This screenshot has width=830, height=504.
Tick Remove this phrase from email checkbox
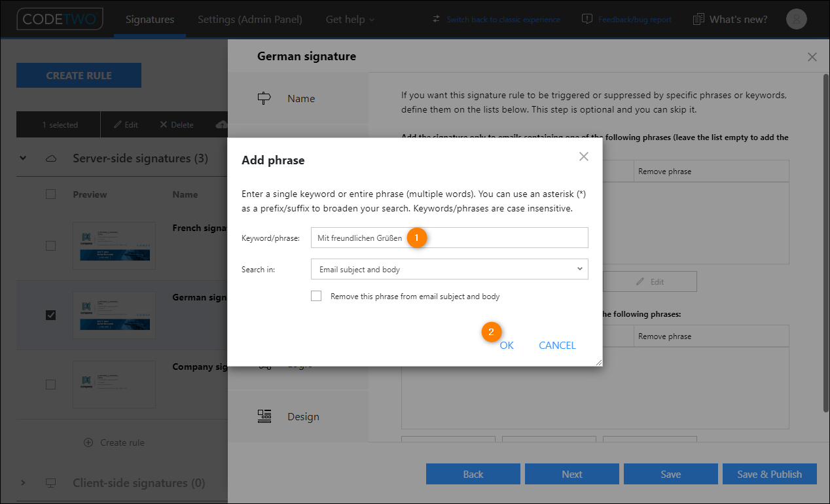pos(316,296)
